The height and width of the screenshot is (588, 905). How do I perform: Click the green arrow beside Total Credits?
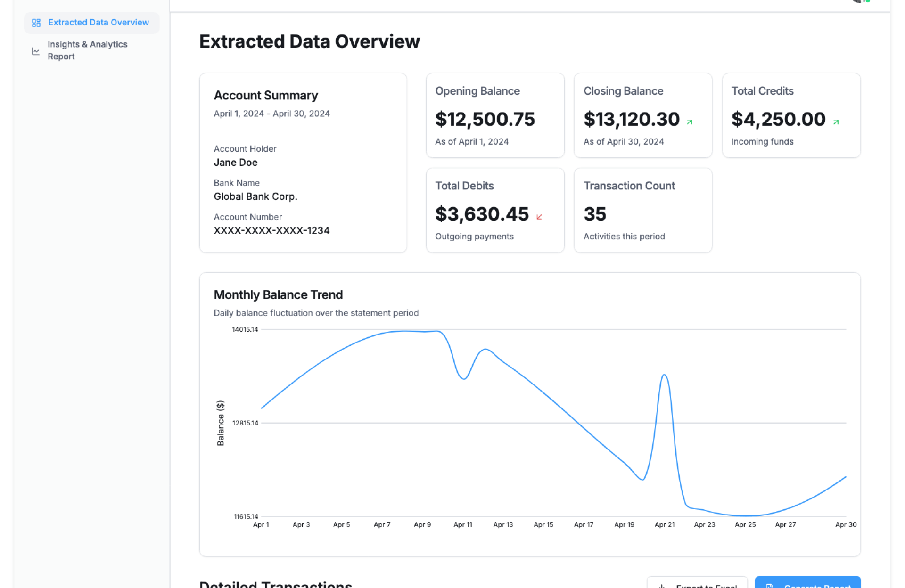pyautogui.click(x=836, y=122)
